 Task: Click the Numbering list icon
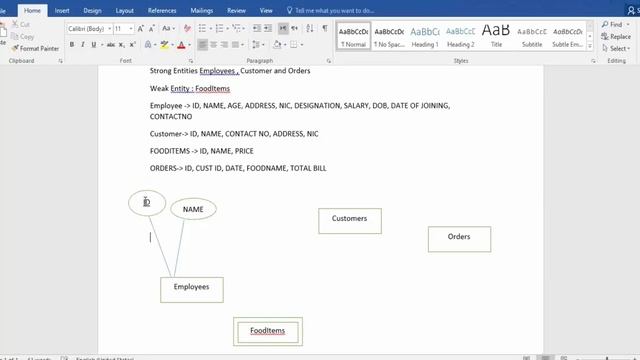pyautogui.click(x=220, y=28)
